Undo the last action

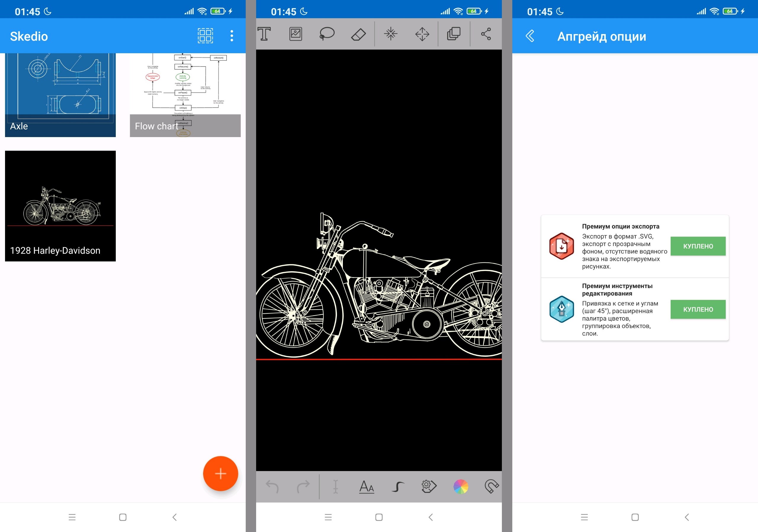pyautogui.click(x=272, y=486)
